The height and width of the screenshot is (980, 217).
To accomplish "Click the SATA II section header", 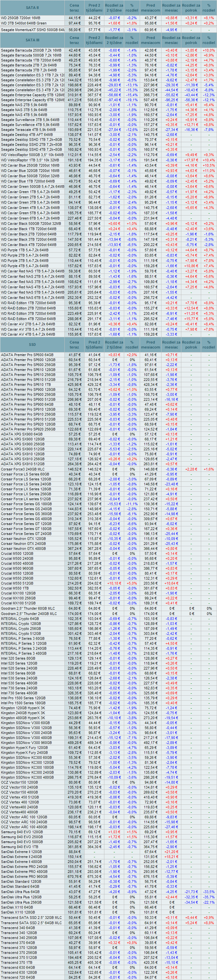I will pyautogui.click(x=32, y=8).
